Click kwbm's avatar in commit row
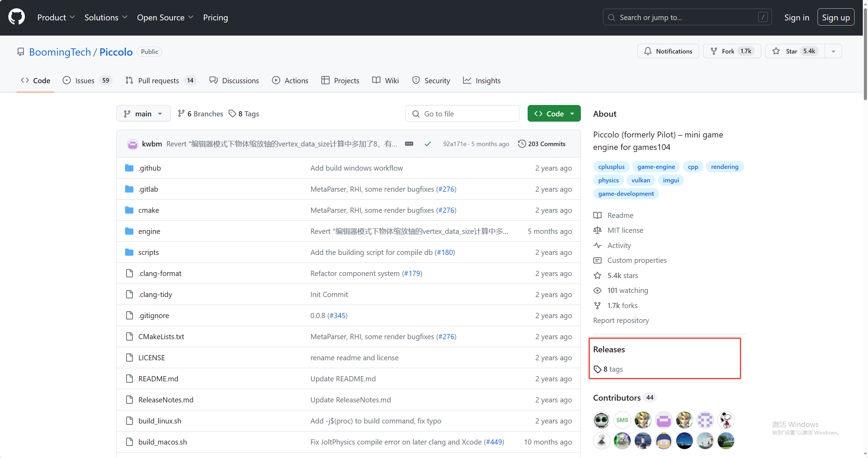868x458 pixels. (x=132, y=144)
